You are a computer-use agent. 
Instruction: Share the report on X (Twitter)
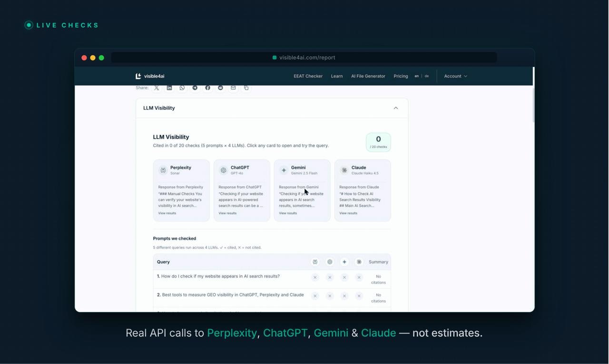pyautogui.click(x=157, y=88)
